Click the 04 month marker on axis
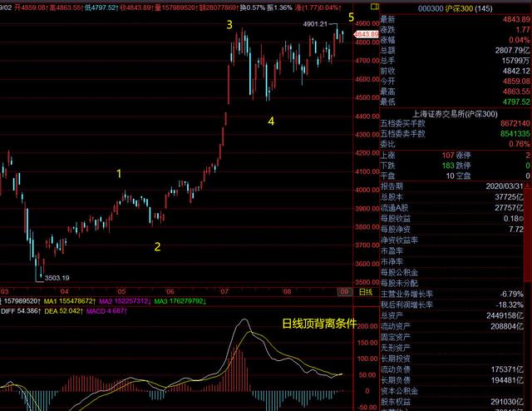532x411 pixels. 64,291
